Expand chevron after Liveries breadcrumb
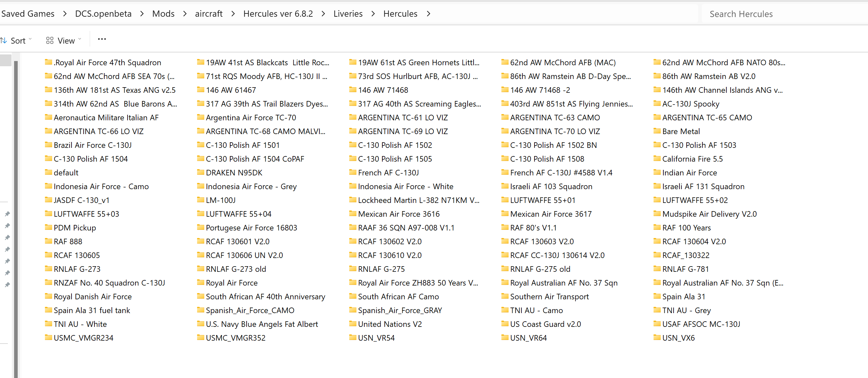 373,14
